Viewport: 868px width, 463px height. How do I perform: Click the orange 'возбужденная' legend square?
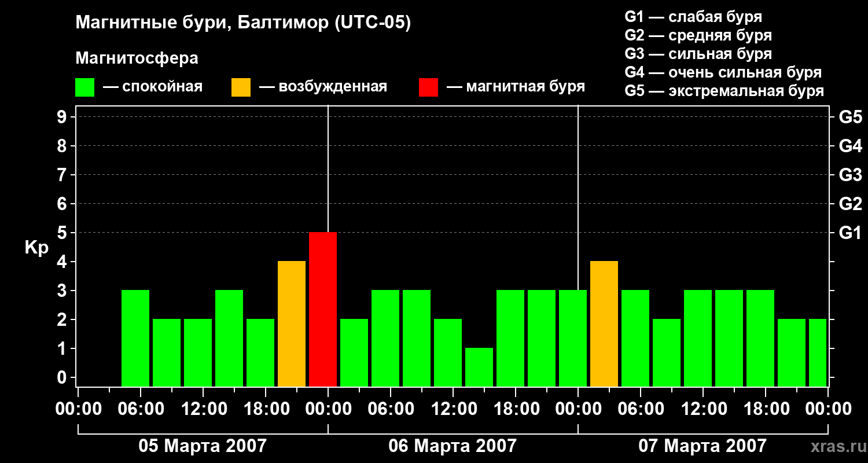pyautogui.click(x=241, y=87)
